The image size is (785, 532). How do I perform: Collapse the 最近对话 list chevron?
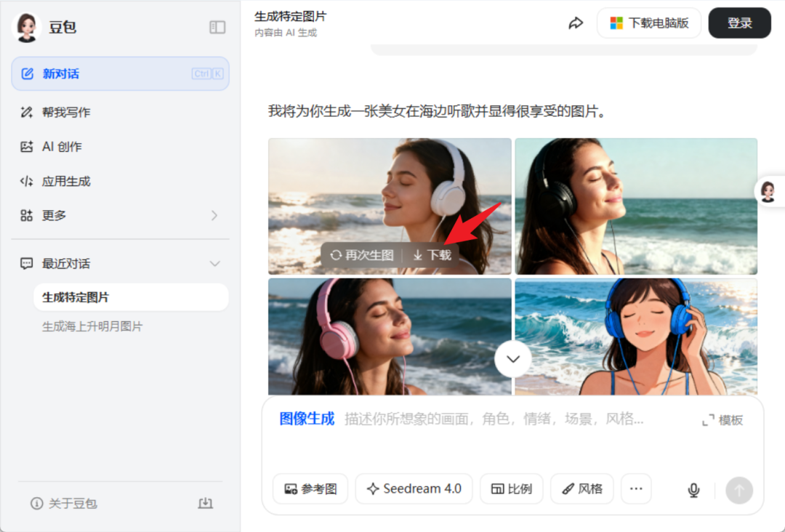point(214,264)
